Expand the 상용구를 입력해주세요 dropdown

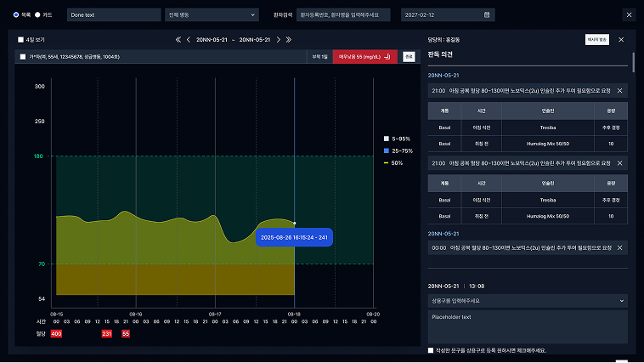click(x=528, y=300)
